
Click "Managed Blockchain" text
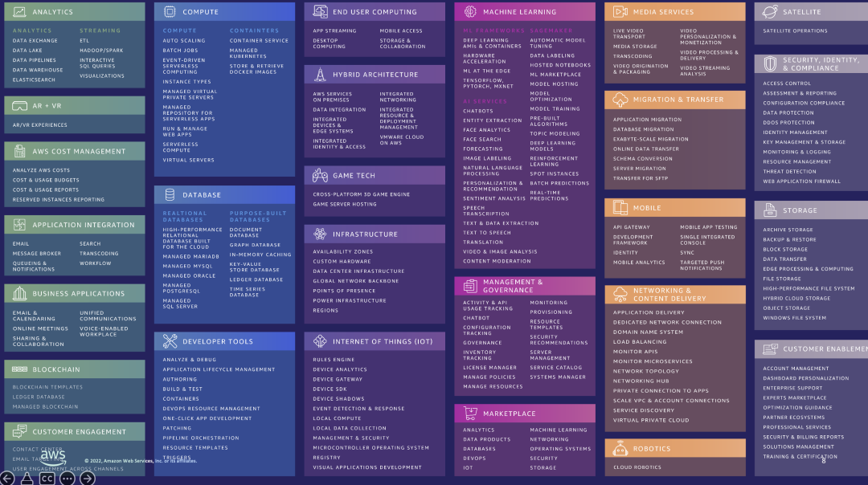pos(45,406)
